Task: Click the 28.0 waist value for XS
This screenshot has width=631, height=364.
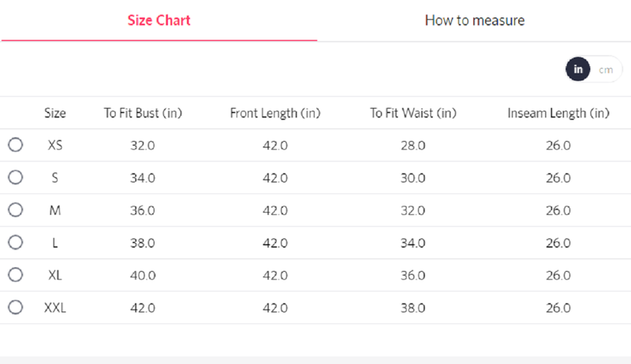Action: (413, 146)
